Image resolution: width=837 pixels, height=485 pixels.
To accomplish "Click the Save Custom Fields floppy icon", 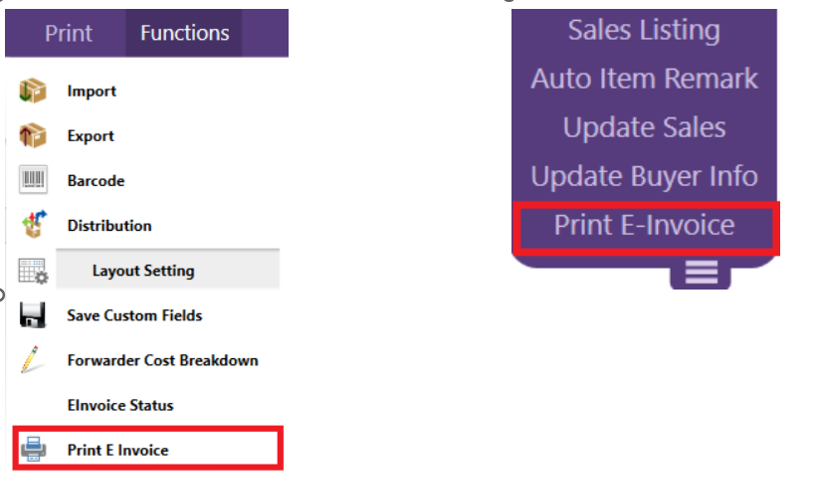I will [32, 316].
